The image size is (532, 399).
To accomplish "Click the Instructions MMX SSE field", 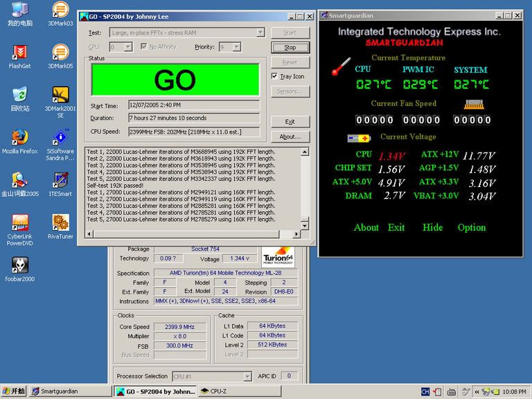I will click(x=226, y=301).
